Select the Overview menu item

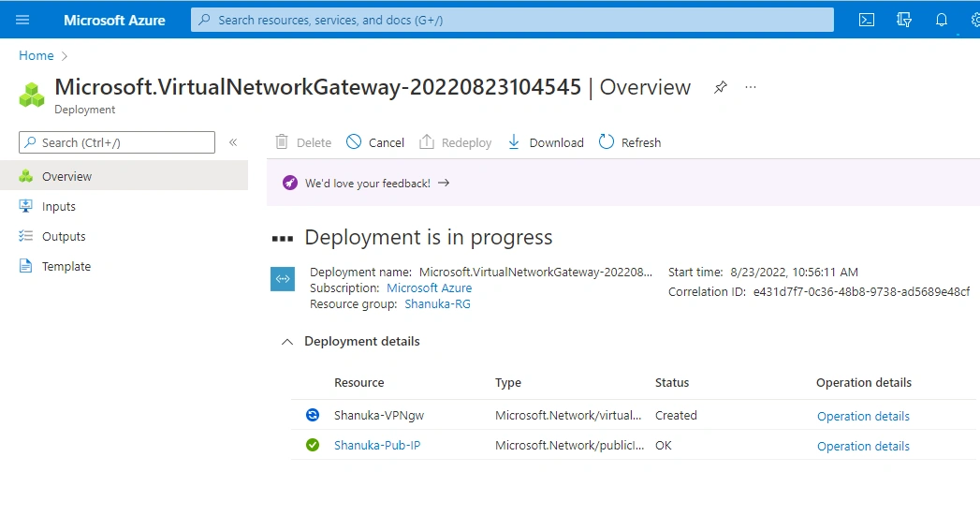[124, 176]
